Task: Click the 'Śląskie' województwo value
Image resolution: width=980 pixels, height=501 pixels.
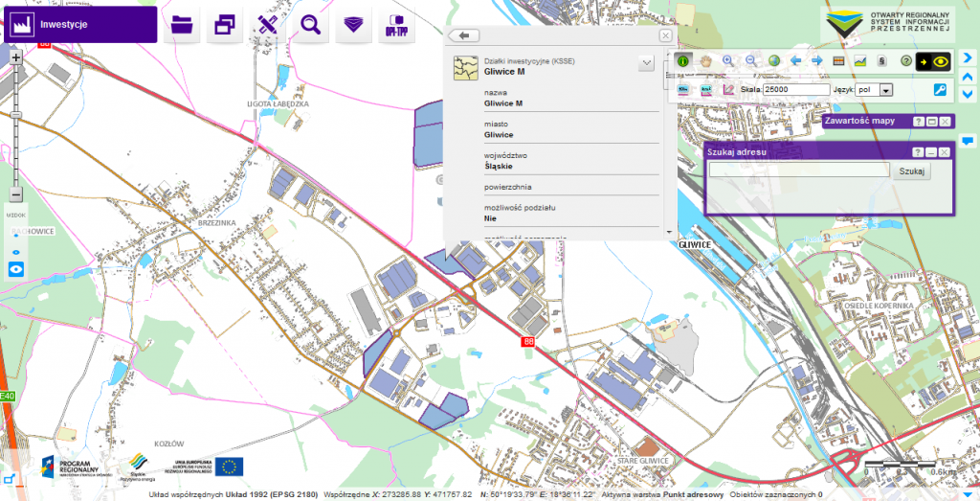Action: pyautogui.click(x=498, y=167)
